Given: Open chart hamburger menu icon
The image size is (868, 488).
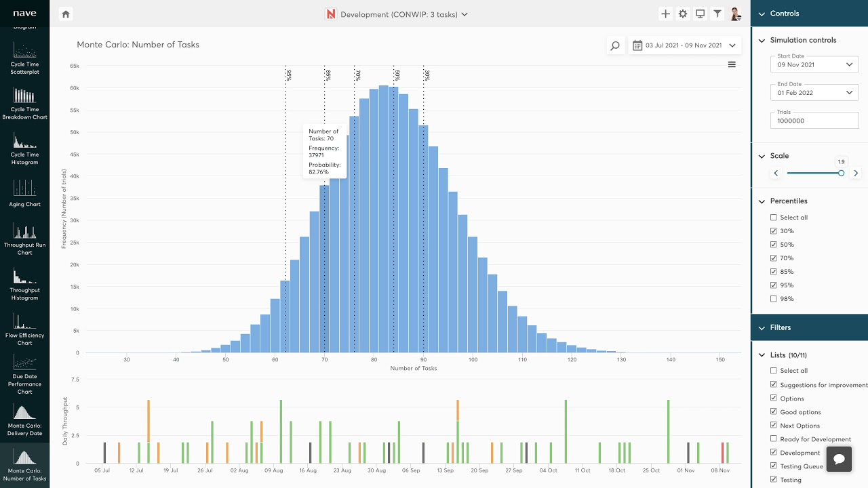Looking at the screenshot, I should pyautogui.click(x=732, y=64).
